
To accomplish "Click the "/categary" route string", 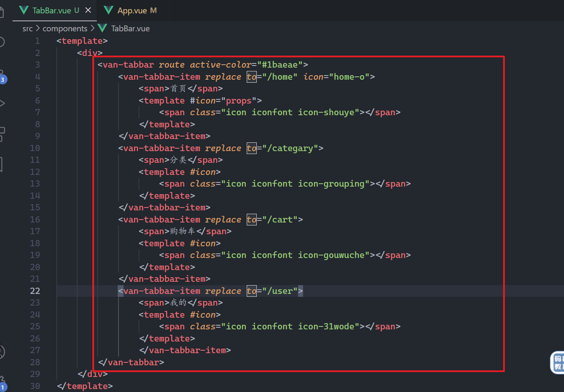I will [x=290, y=148].
